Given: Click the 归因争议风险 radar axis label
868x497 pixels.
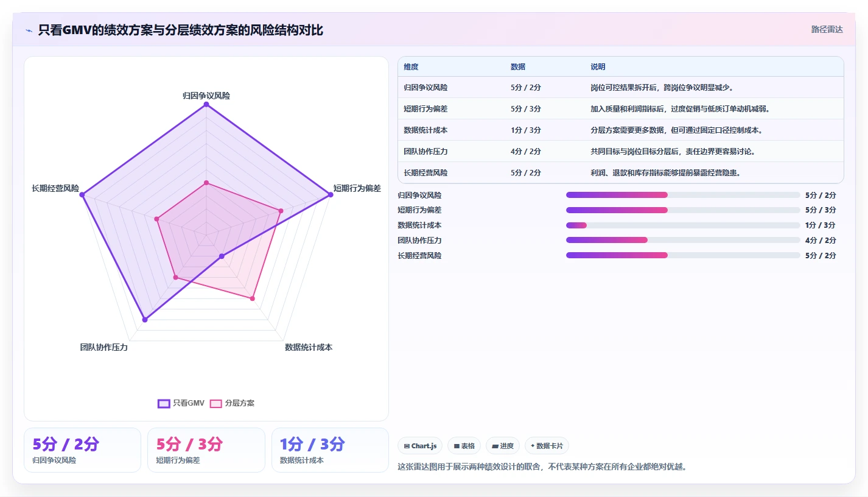Looking at the screenshot, I should point(206,96).
